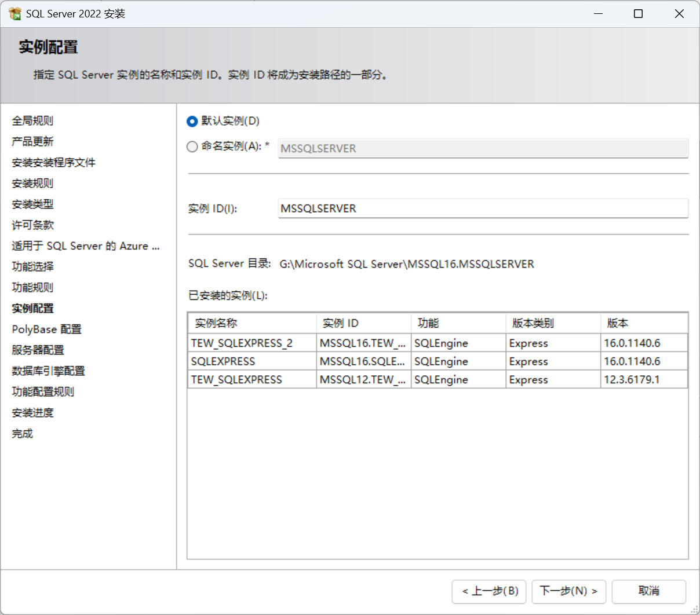Click the 版本类别 column header
Viewport: 700px width, 615px height.
pyautogui.click(x=553, y=323)
